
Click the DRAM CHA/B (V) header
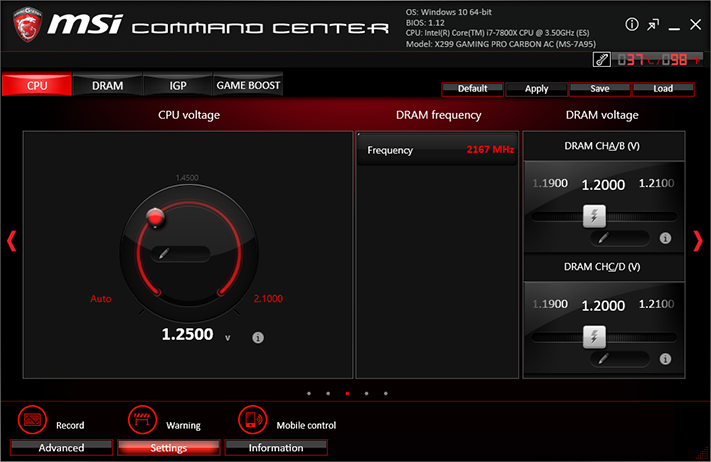pyautogui.click(x=602, y=146)
